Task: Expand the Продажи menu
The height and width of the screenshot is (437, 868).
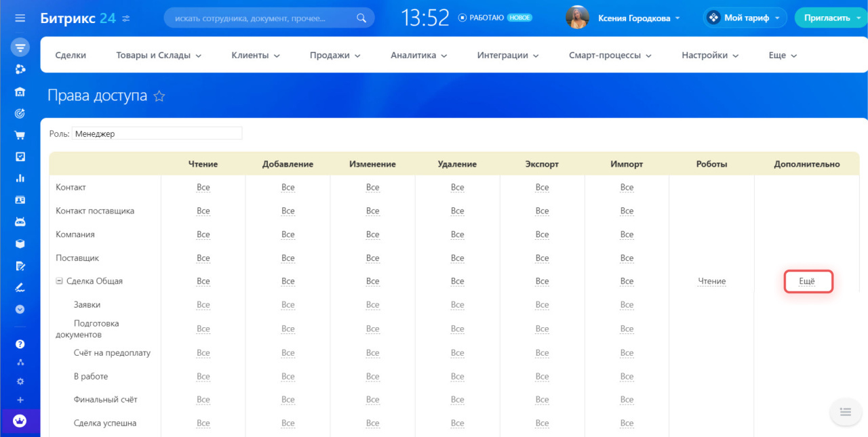Action: pos(335,56)
